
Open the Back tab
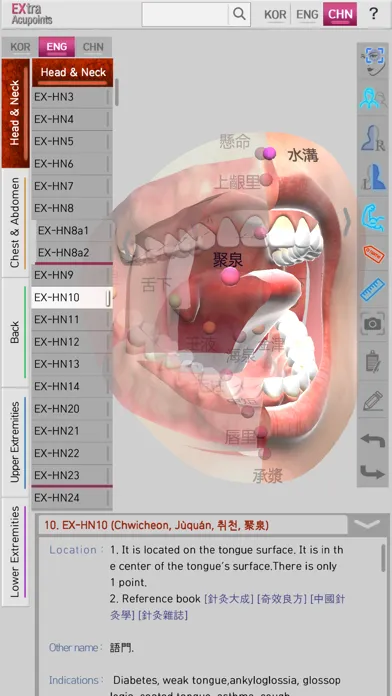tap(15, 332)
